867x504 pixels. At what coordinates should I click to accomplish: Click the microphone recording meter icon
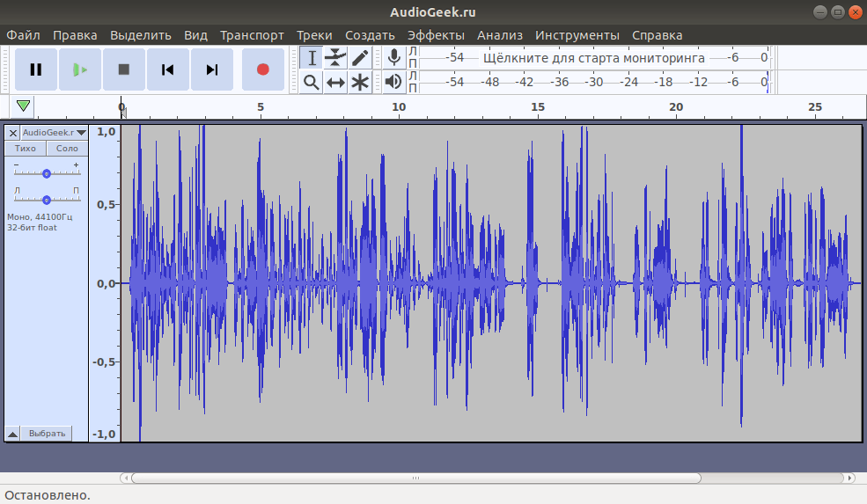pyautogui.click(x=393, y=57)
